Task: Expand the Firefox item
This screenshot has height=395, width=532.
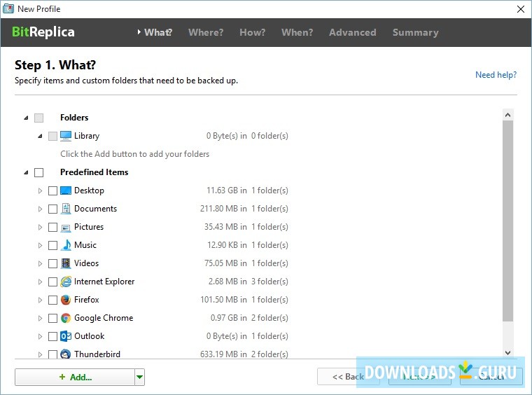Action: tap(40, 300)
